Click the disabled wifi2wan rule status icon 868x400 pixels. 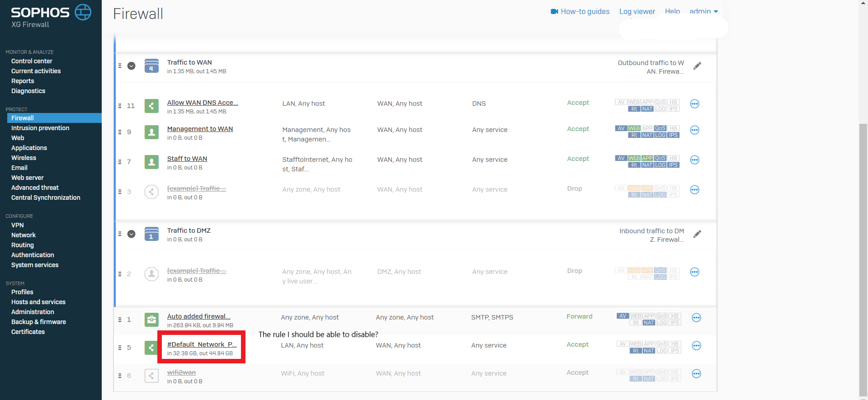(151, 376)
